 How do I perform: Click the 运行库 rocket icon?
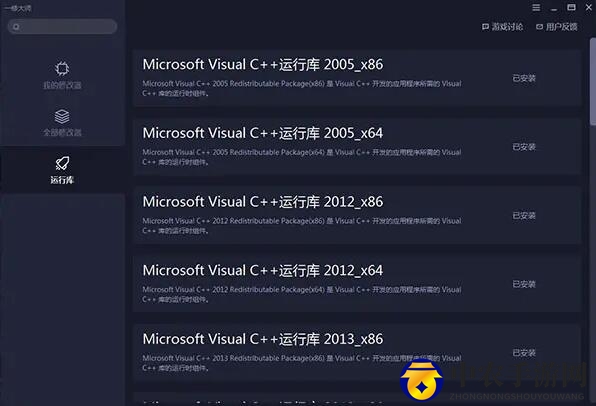[62, 164]
